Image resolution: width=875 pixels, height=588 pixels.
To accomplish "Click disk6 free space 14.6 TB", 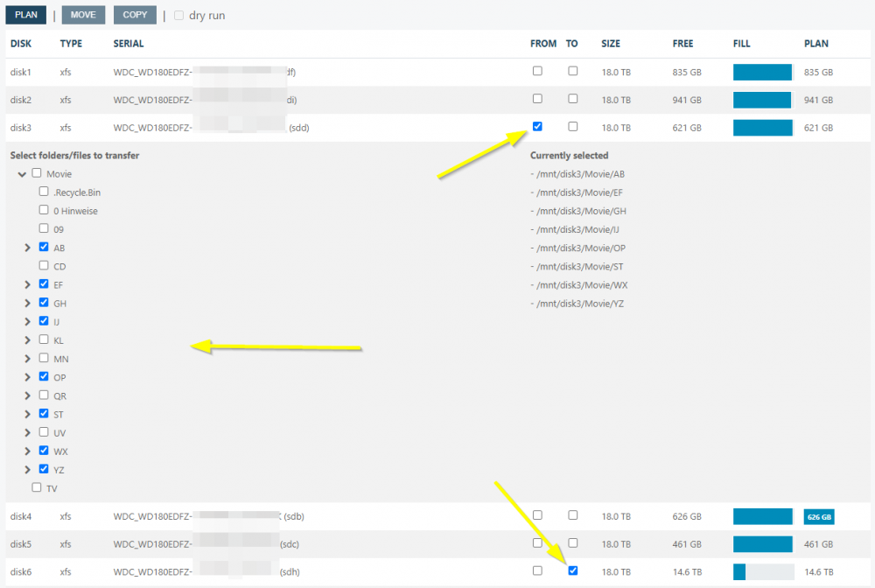I will pos(687,572).
